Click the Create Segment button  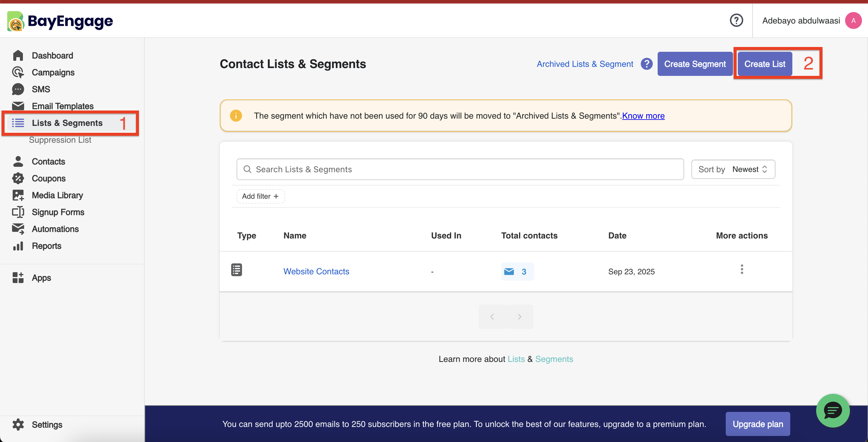(695, 64)
